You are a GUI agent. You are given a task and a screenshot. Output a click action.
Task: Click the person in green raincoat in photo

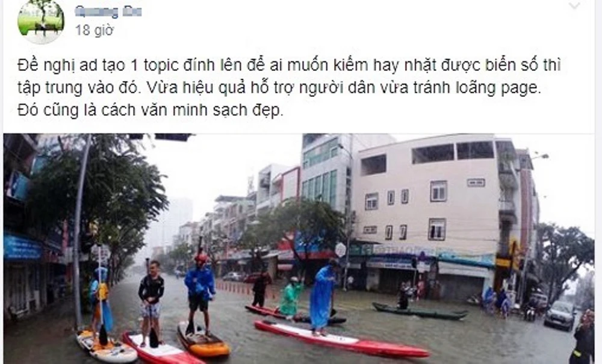(291, 297)
